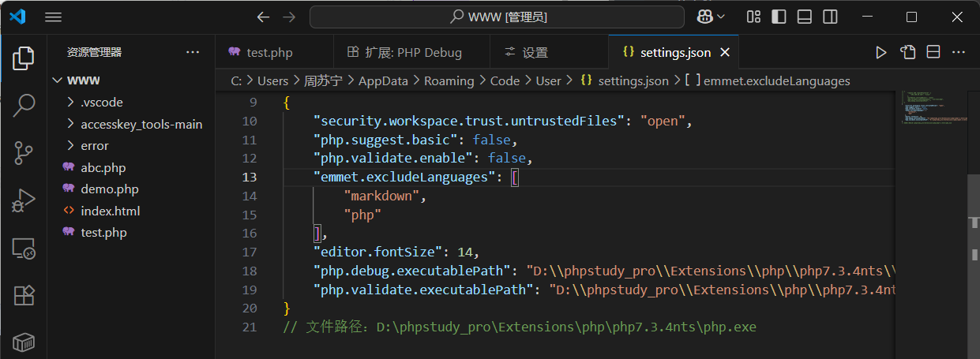
Task: Open the Run and Debug view
Action: coord(24,201)
